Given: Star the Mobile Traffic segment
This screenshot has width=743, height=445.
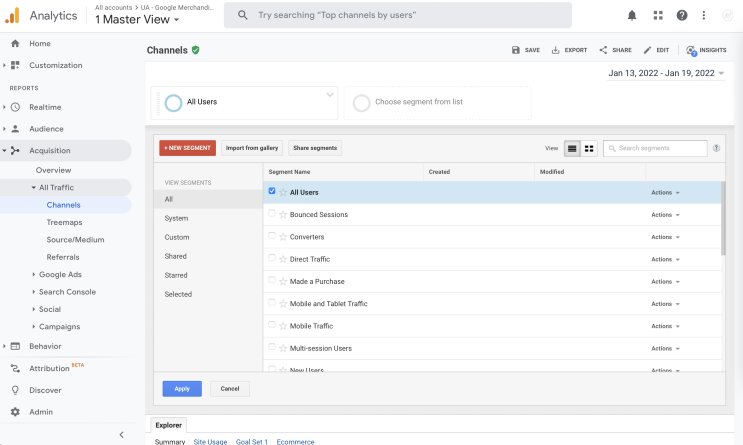Looking at the screenshot, I should 283,326.
